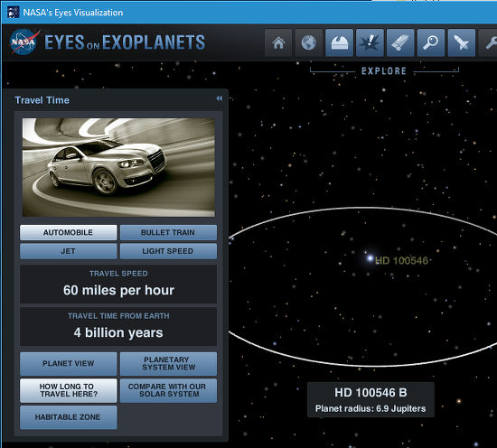Click the automobile travel image
The height and width of the screenshot is (448, 497).
(x=118, y=167)
